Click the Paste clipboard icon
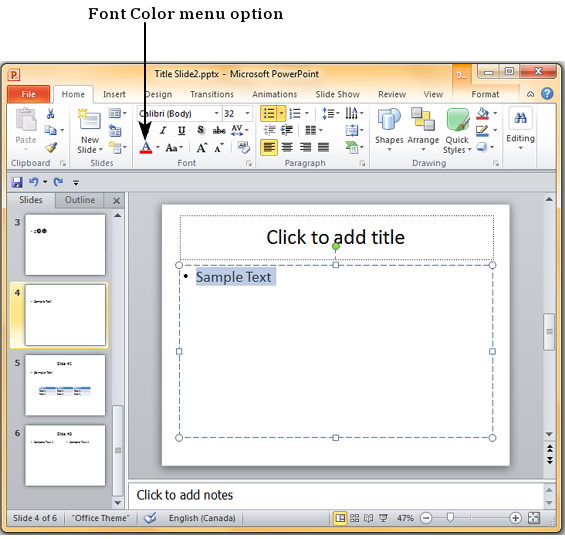The width and height of the screenshot is (565, 539). [x=26, y=120]
